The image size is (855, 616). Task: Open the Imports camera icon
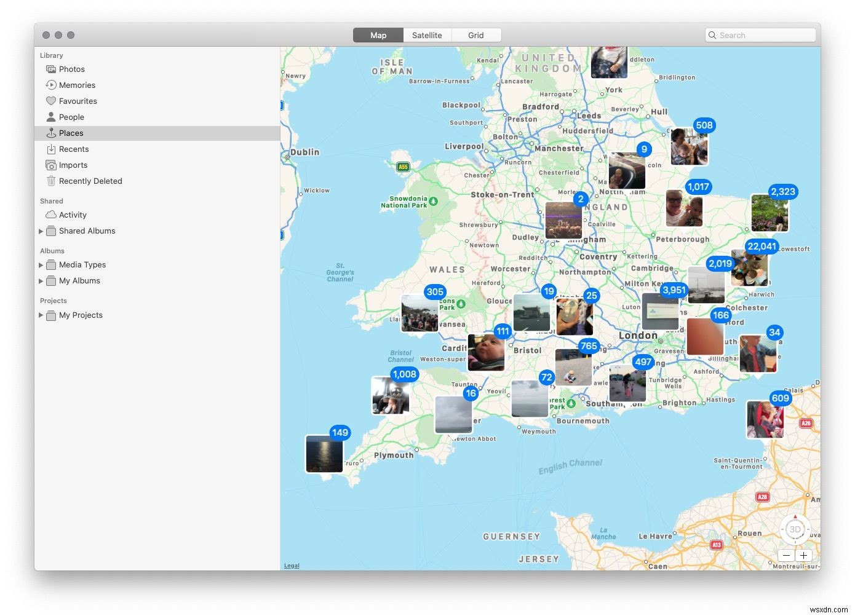(x=51, y=165)
